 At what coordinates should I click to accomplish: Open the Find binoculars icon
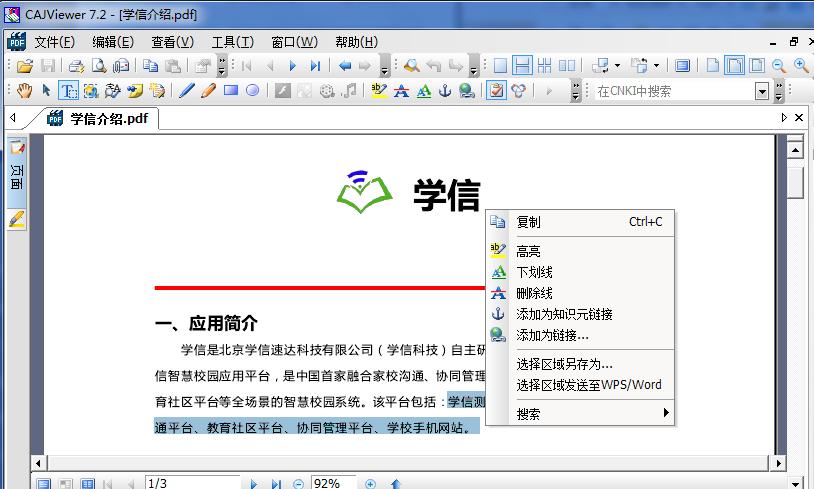pos(412,66)
